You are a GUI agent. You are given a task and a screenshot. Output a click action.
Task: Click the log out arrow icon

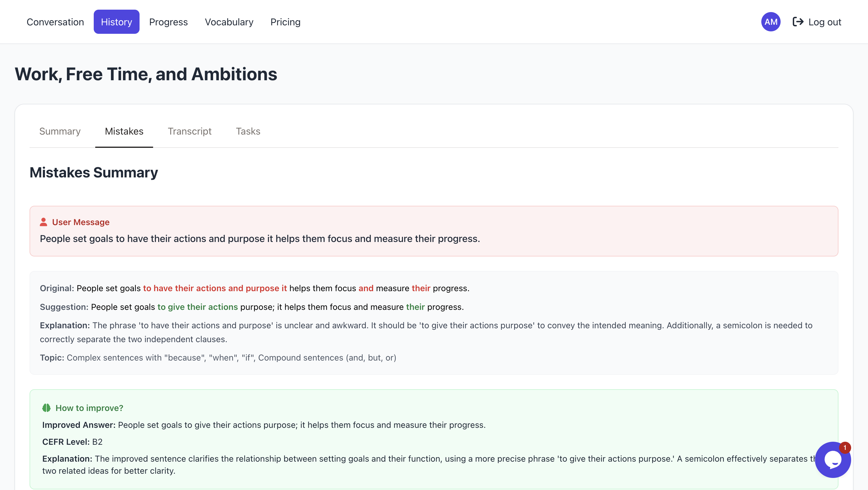pos(797,22)
